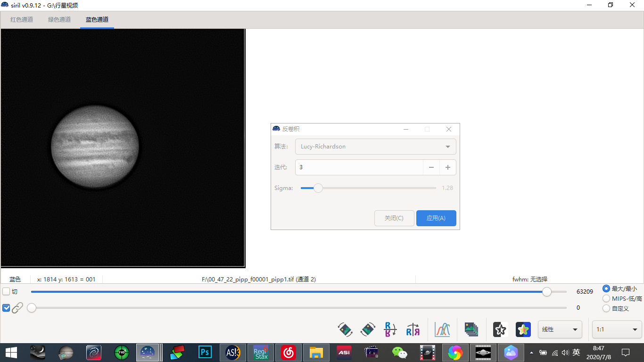Expand the 线性 display mode dropdown
This screenshot has height=362, width=644.
coord(560,329)
